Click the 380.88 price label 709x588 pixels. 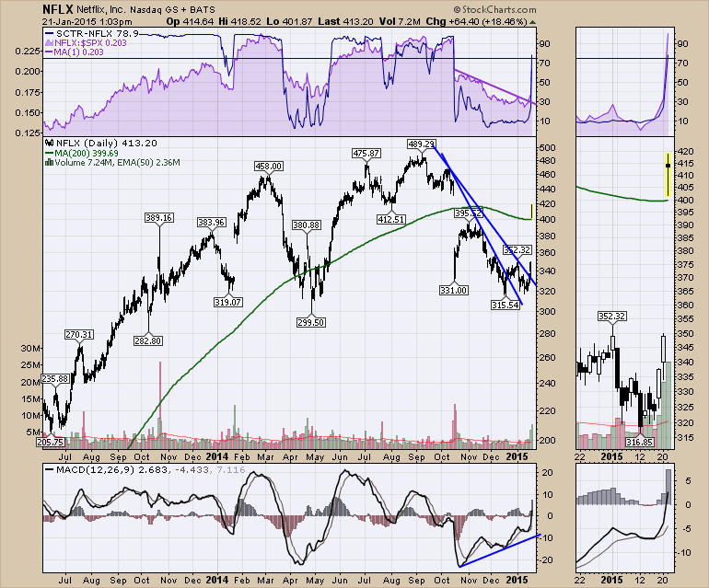[307, 225]
